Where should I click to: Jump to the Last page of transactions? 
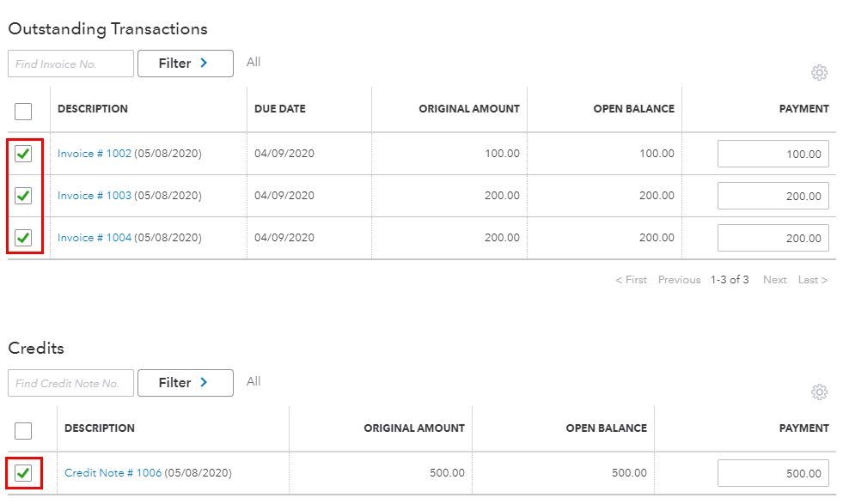(810, 279)
